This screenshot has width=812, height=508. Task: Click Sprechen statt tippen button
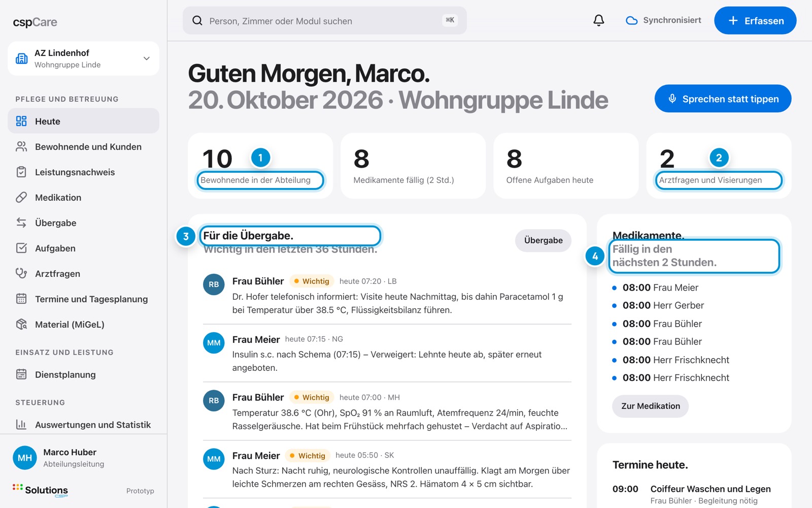pyautogui.click(x=723, y=99)
